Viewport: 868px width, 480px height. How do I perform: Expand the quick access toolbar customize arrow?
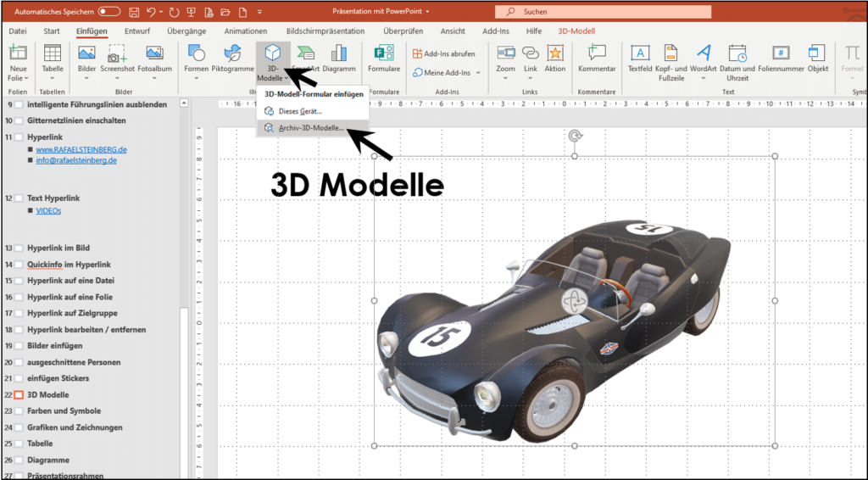259,12
